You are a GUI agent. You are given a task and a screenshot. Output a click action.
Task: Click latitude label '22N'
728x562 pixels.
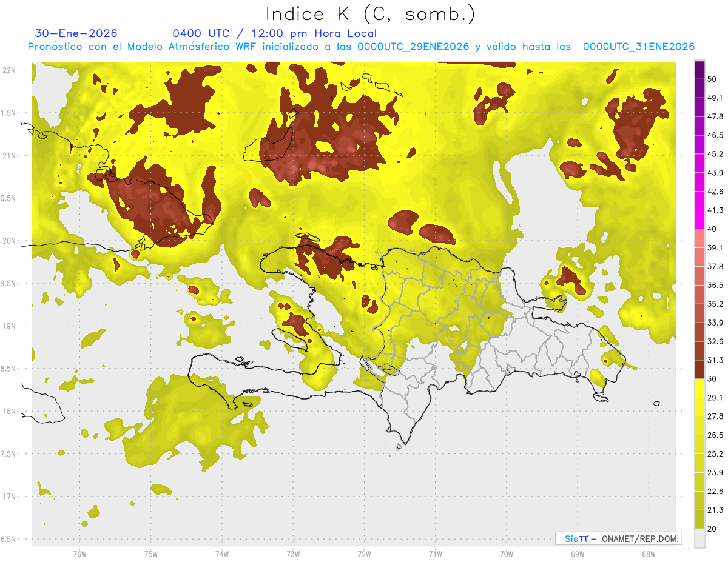tap(9, 70)
